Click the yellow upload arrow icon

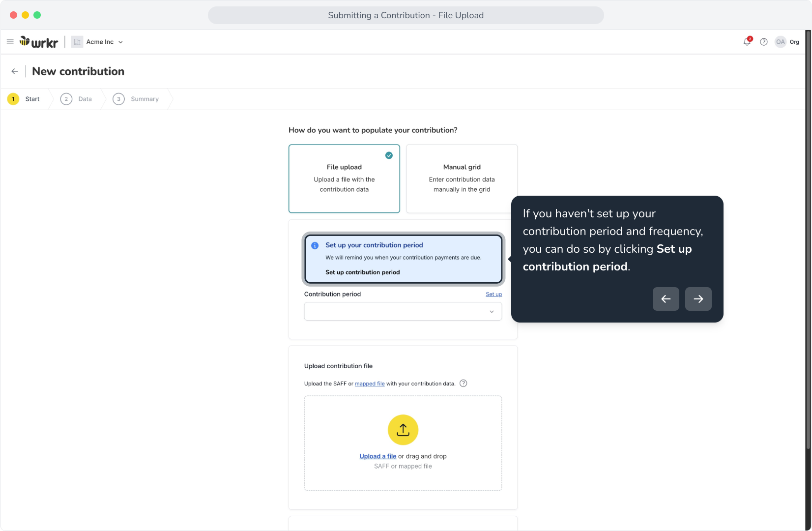coord(403,430)
